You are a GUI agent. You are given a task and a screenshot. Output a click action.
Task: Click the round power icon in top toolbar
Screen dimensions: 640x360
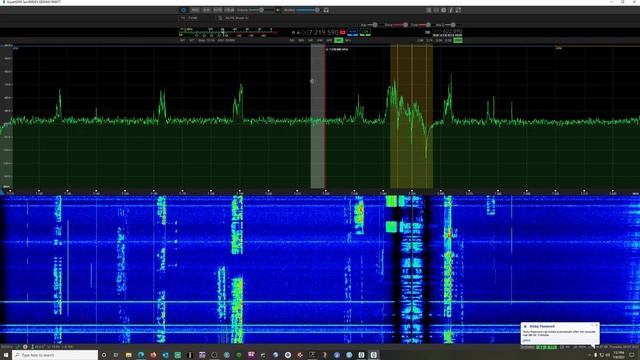coord(184,10)
